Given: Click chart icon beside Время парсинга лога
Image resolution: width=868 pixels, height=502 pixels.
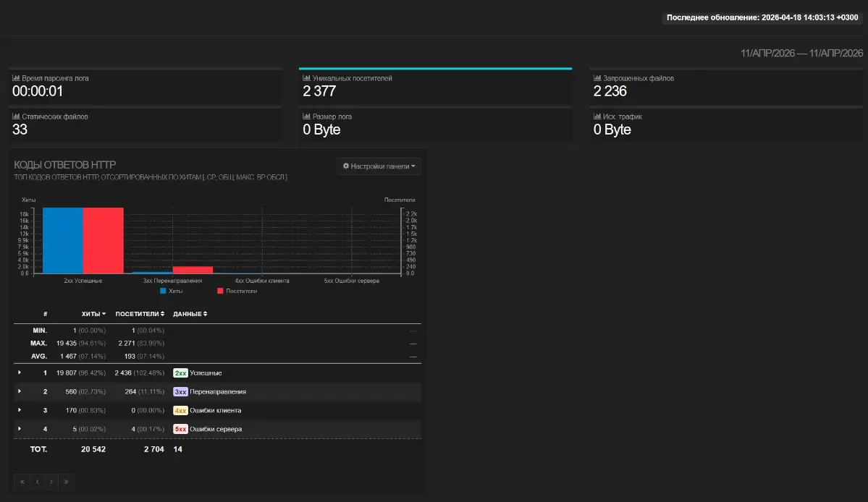Looking at the screenshot, I should coord(16,78).
